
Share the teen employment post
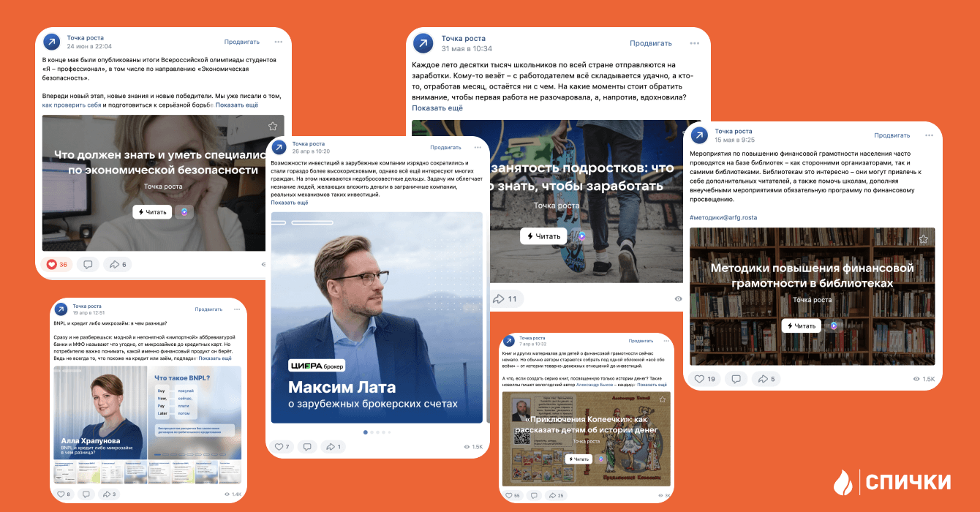(x=505, y=298)
